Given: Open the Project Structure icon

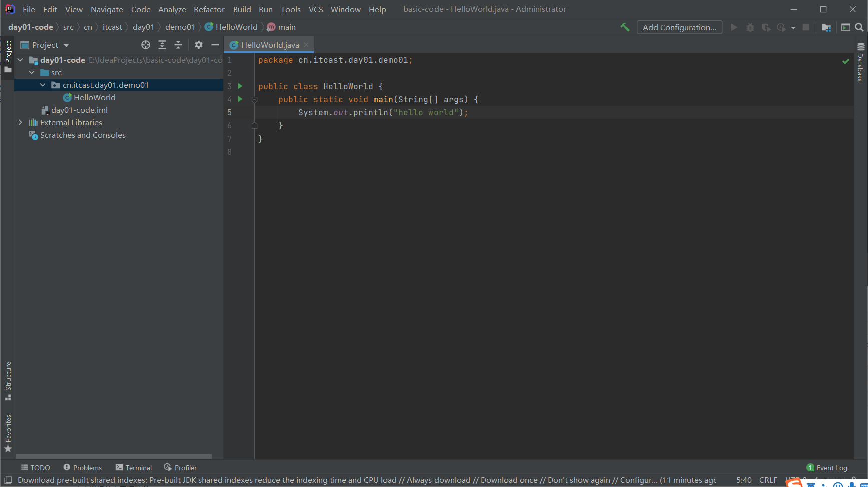Looking at the screenshot, I should click(826, 27).
